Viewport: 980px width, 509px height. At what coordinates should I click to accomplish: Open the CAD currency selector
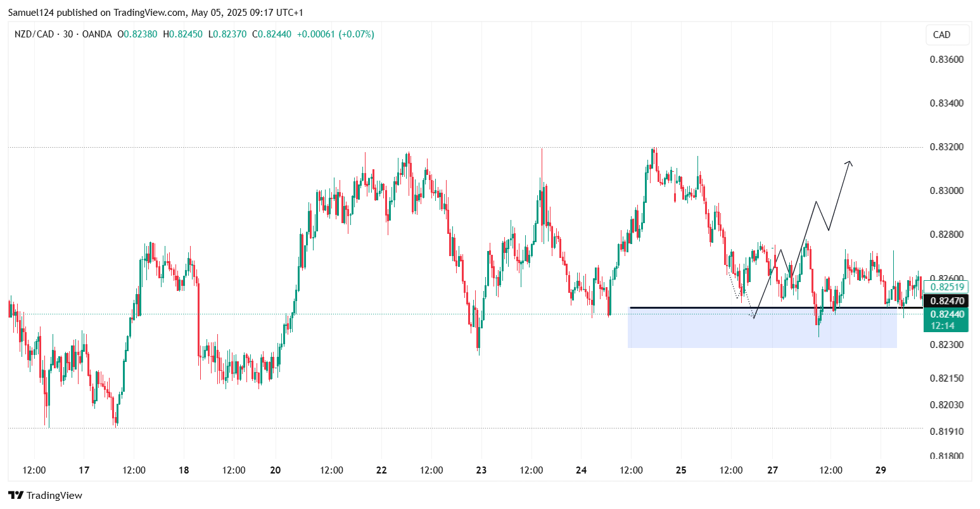[x=947, y=35]
